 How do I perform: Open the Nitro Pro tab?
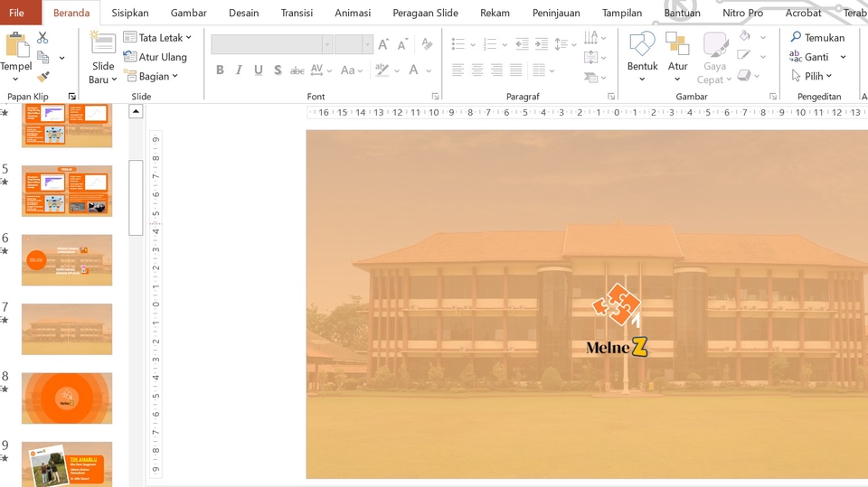(x=742, y=12)
